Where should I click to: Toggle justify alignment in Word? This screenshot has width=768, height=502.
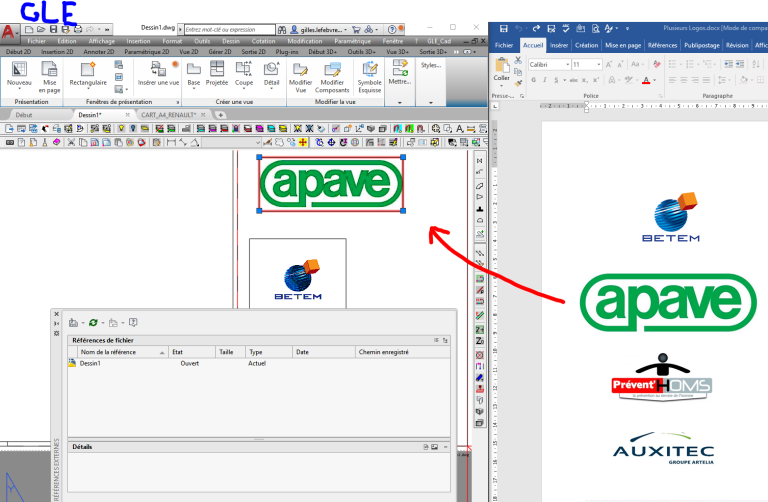pyautogui.click(x=706, y=80)
